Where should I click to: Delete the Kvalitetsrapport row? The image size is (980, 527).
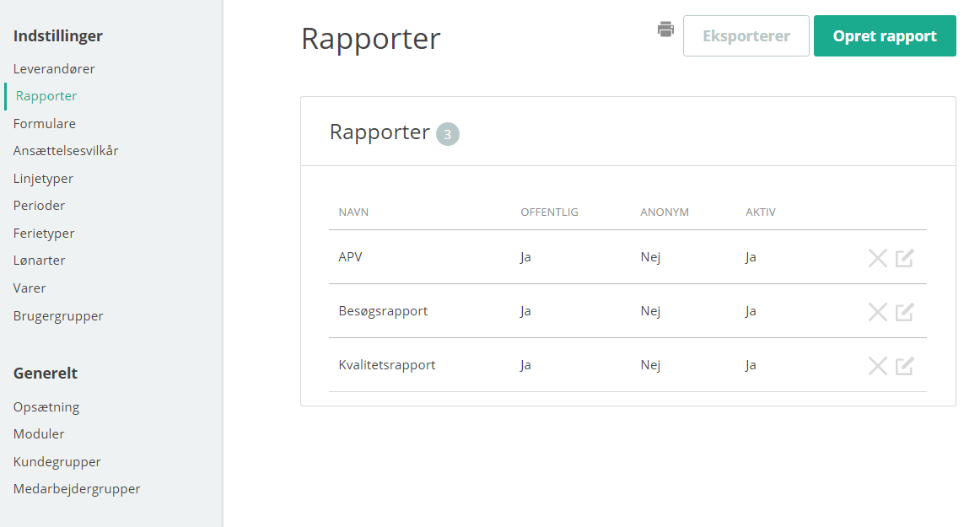click(x=877, y=366)
